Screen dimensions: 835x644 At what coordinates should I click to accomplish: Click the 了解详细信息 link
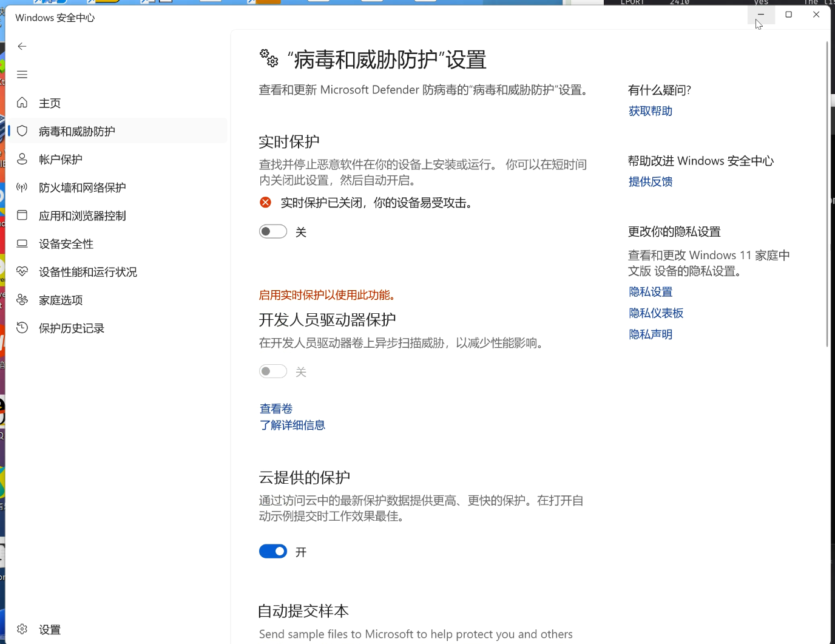(292, 425)
